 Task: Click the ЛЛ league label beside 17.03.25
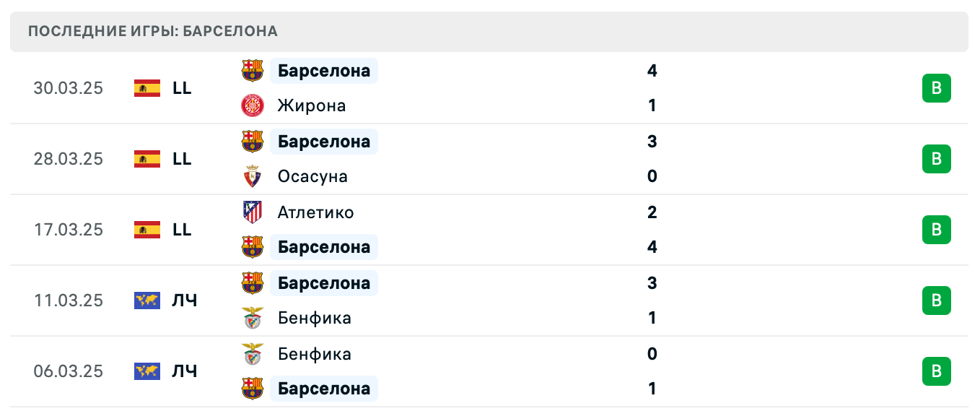[183, 230]
